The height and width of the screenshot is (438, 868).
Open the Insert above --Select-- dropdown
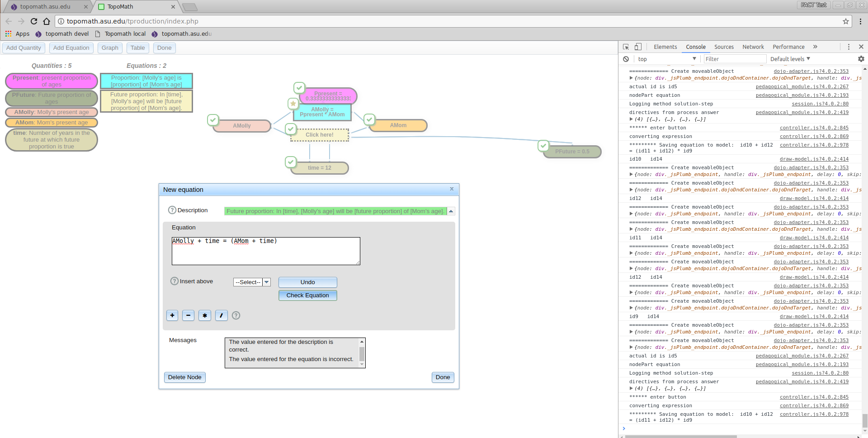(252, 282)
